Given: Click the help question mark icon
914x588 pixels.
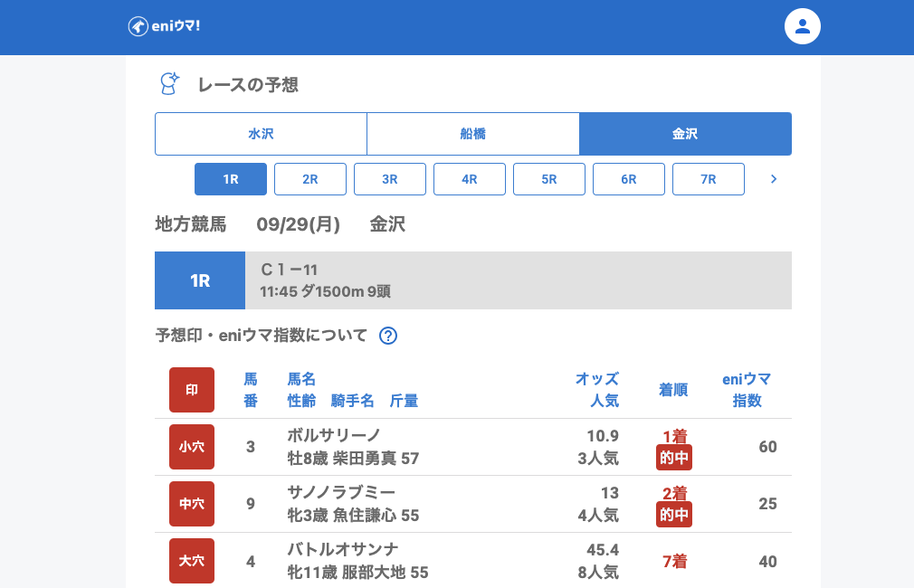Looking at the screenshot, I should coord(388,336).
